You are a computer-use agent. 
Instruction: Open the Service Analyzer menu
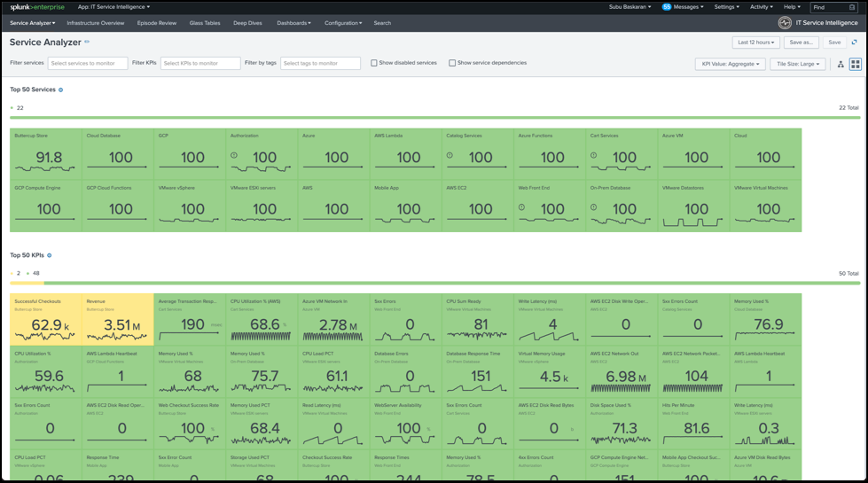[32, 23]
